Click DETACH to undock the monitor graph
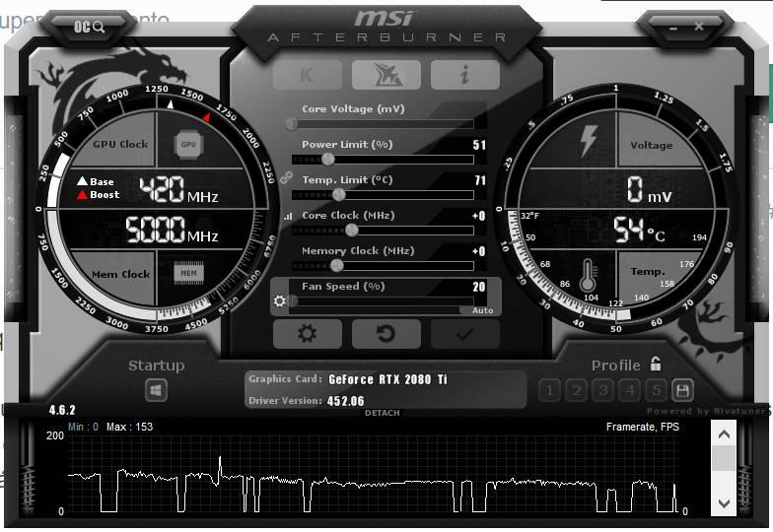Viewport: 773px width, 532px height. 383,413
